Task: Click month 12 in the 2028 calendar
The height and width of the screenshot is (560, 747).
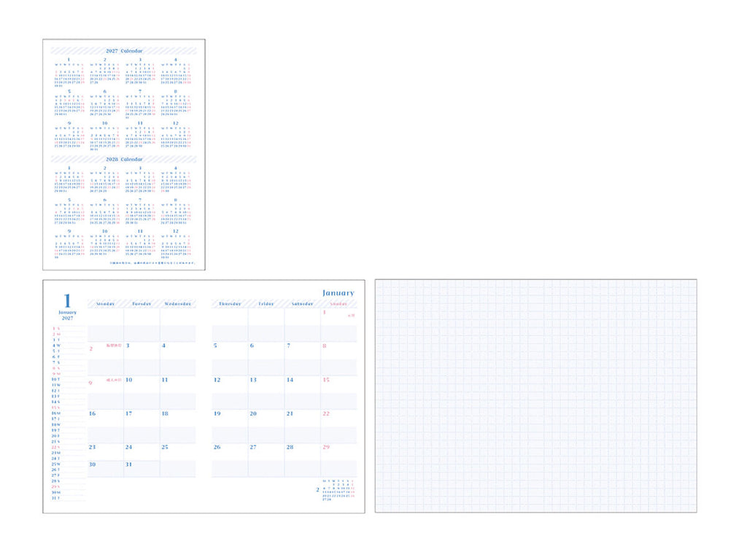Action: tap(176, 244)
